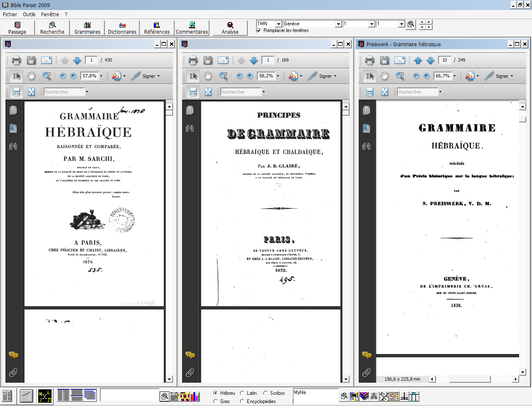Select the Hébreu radio button
This screenshot has width=532, height=406.
tap(215, 393)
